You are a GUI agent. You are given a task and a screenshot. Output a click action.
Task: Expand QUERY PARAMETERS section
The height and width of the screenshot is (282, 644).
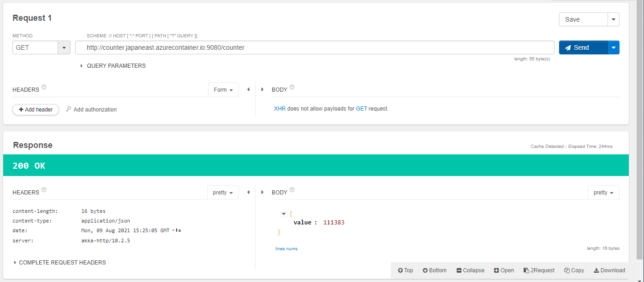pos(113,66)
